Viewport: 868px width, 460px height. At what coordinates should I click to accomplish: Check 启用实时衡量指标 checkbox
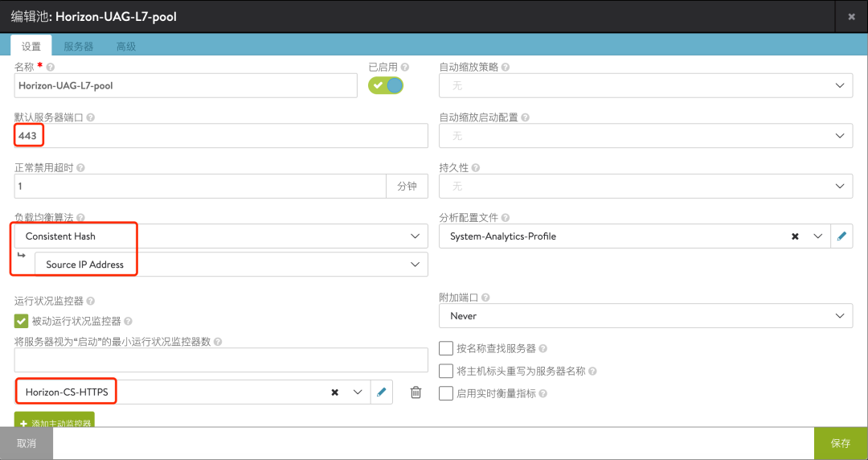click(x=445, y=393)
